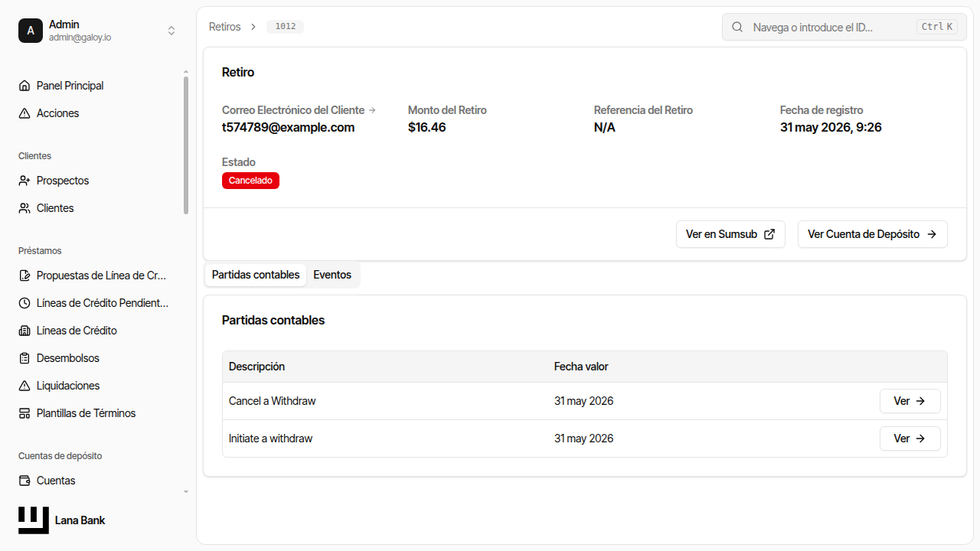980x551 pixels.
Task: Click the Descripción column header
Action: click(x=256, y=367)
